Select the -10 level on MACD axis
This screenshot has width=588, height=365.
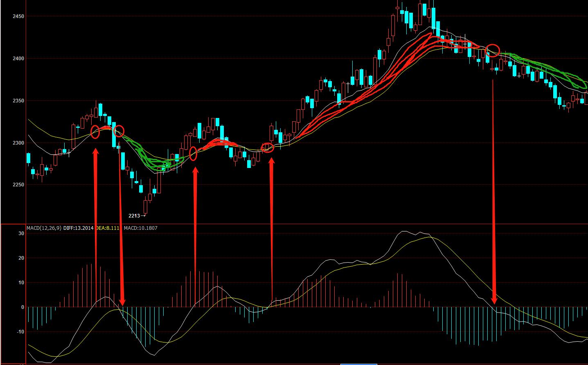point(20,332)
